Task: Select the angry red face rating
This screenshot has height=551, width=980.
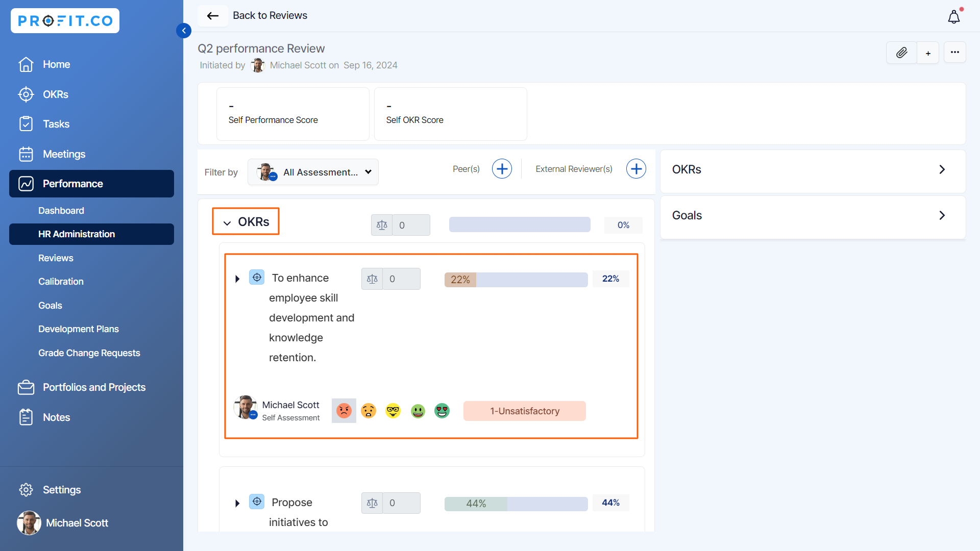Action: click(x=344, y=411)
